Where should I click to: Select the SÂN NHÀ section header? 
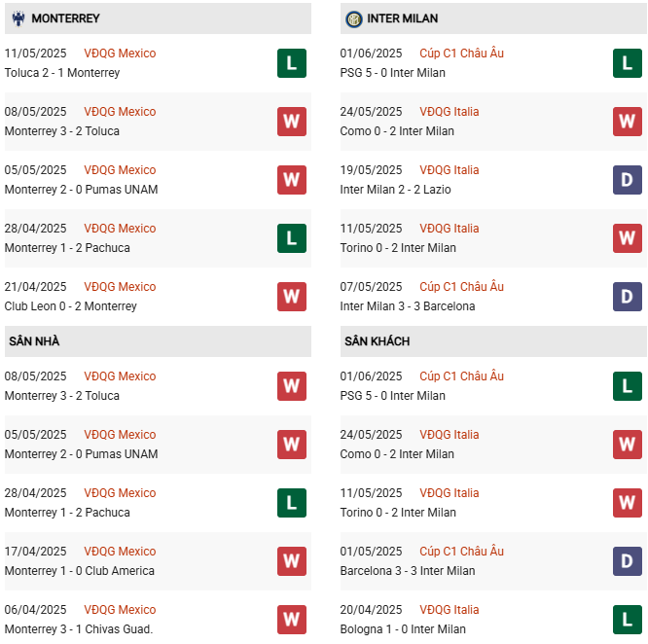[x=34, y=341]
